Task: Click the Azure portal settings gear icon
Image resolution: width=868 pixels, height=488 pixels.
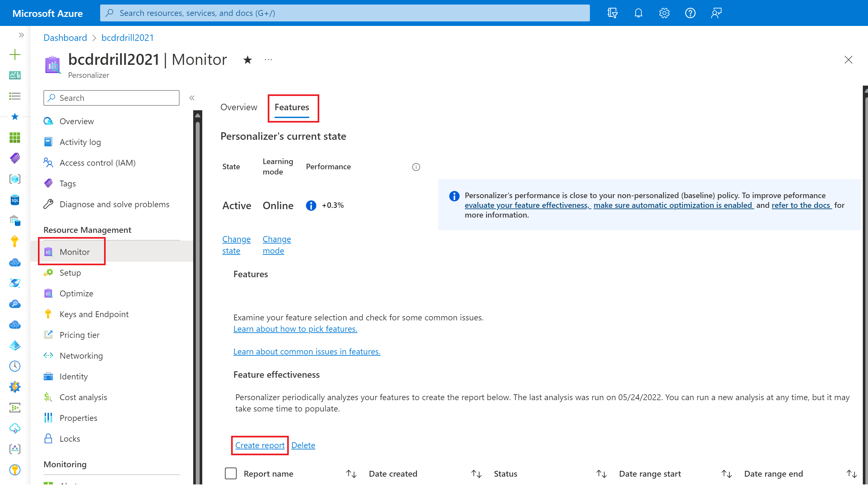Action: coord(664,13)
